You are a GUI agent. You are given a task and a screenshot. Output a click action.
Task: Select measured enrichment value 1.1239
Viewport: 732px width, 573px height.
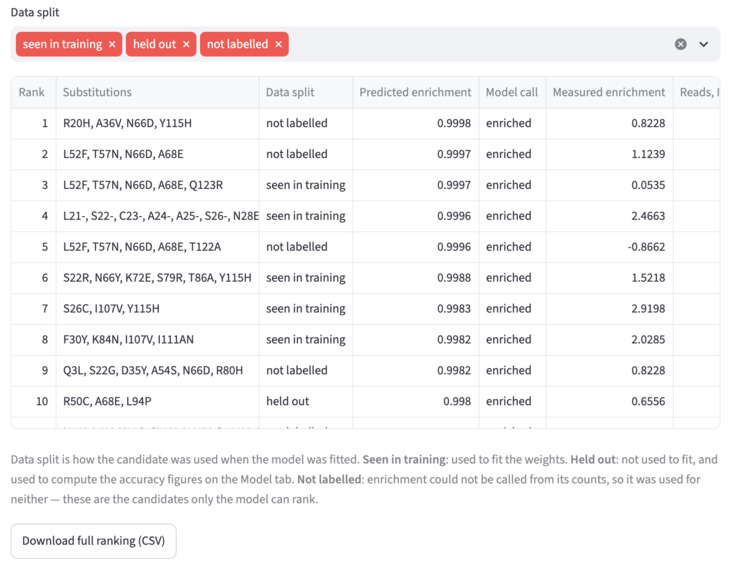coord(610,154)
